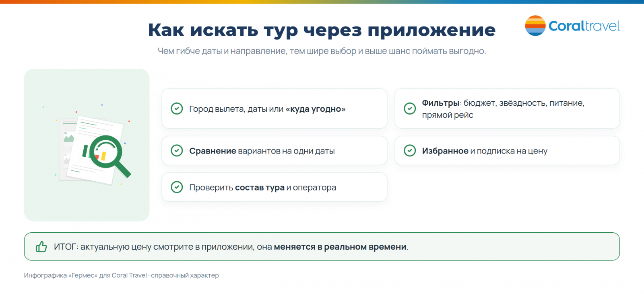Click the title Как искать тур через приложение
The height and width of the screenshot is (295, 644).
(322, 30)
